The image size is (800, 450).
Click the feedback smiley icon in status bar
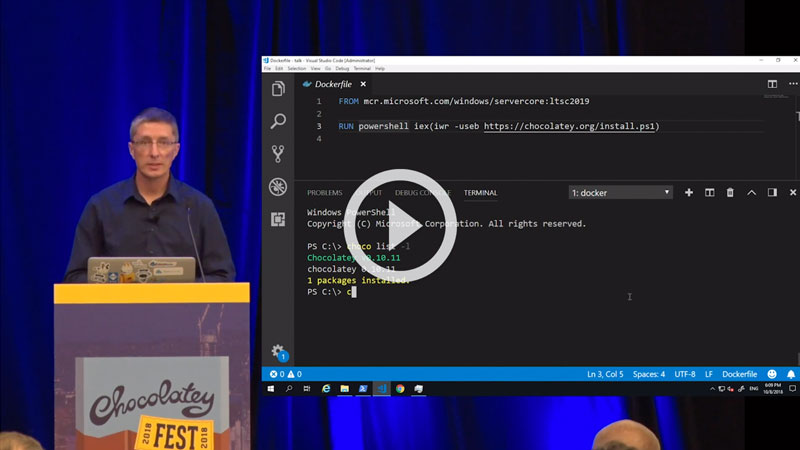[x=772, y=374]
